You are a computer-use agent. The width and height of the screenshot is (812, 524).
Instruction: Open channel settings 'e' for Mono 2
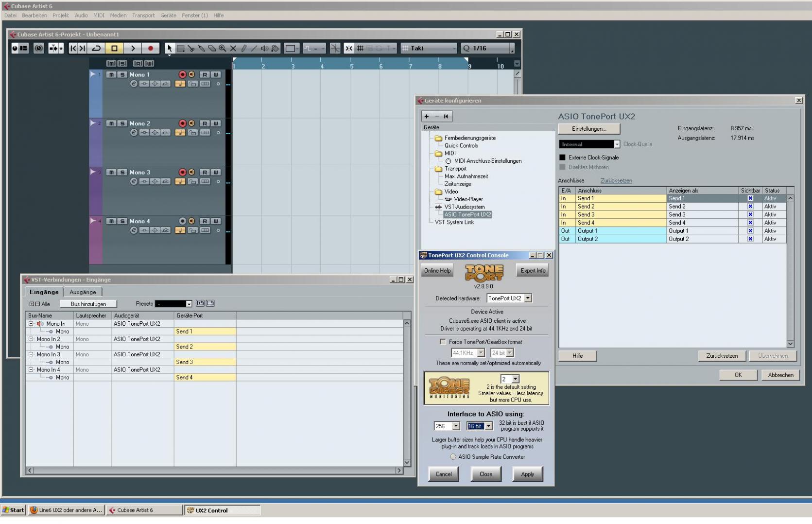134,133
